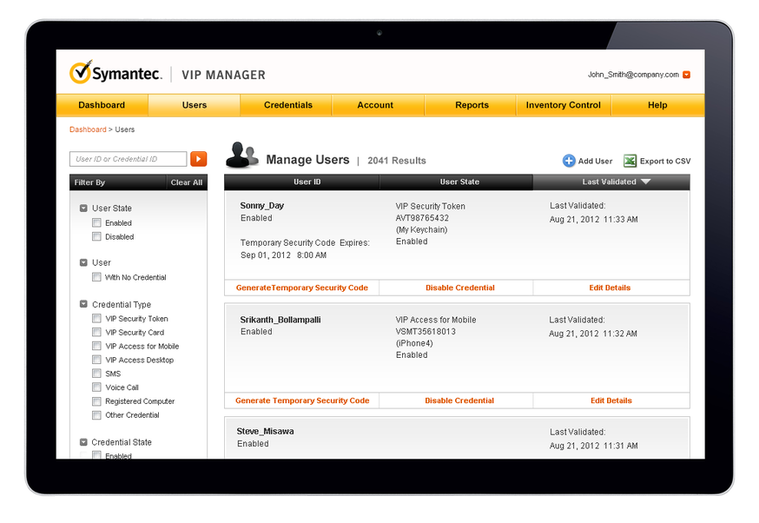Edit Details for Srikanth_Bollampalli
Image resolution: width=759 pixels, height=523 pixels.
[x=611, y=400]
